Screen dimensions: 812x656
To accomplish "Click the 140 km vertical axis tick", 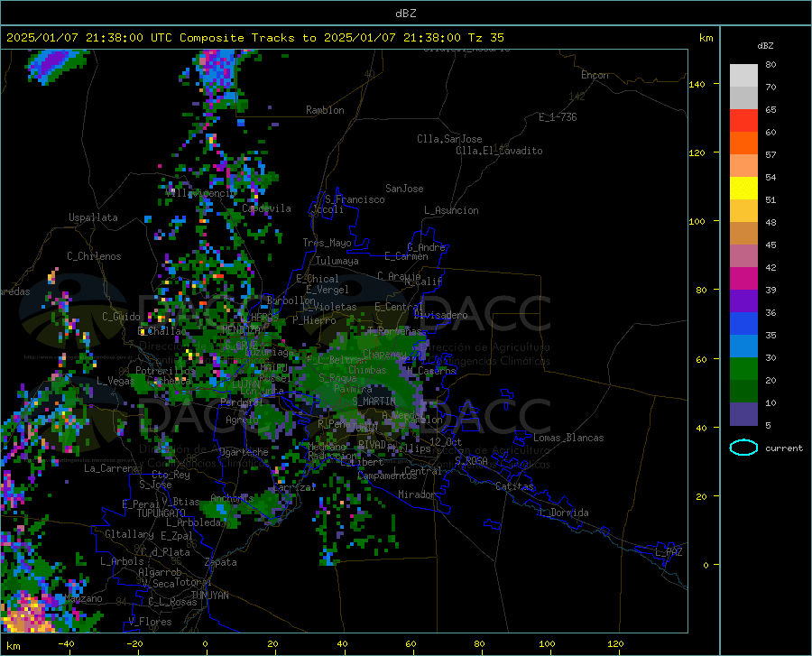I will click(697, 84).
